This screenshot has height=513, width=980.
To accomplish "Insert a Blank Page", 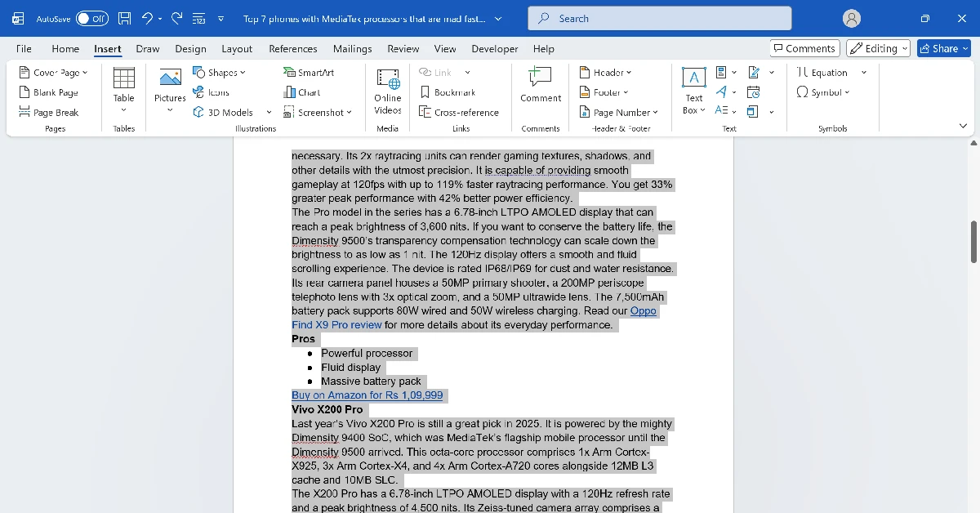I will [49, 92].
